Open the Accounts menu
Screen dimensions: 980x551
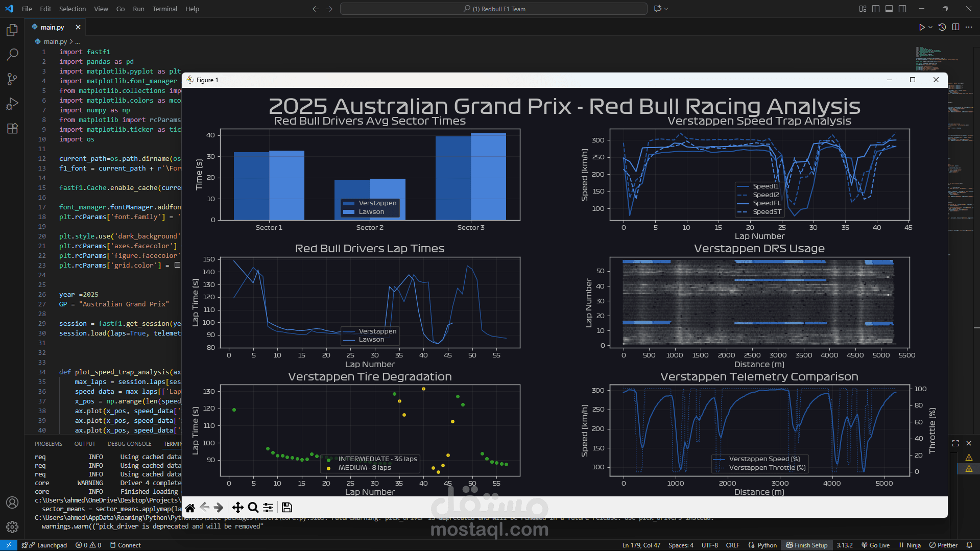pos(12,502)
